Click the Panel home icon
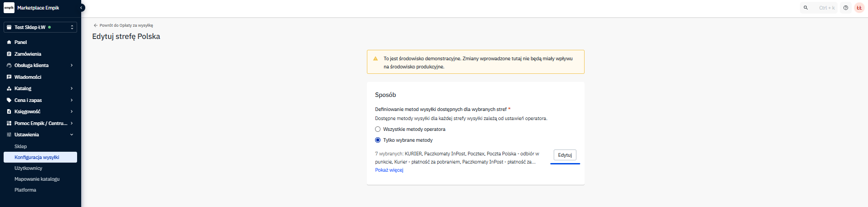Viewport: 868px width, 207px height. pyautogui.click(x=9, y=42)
